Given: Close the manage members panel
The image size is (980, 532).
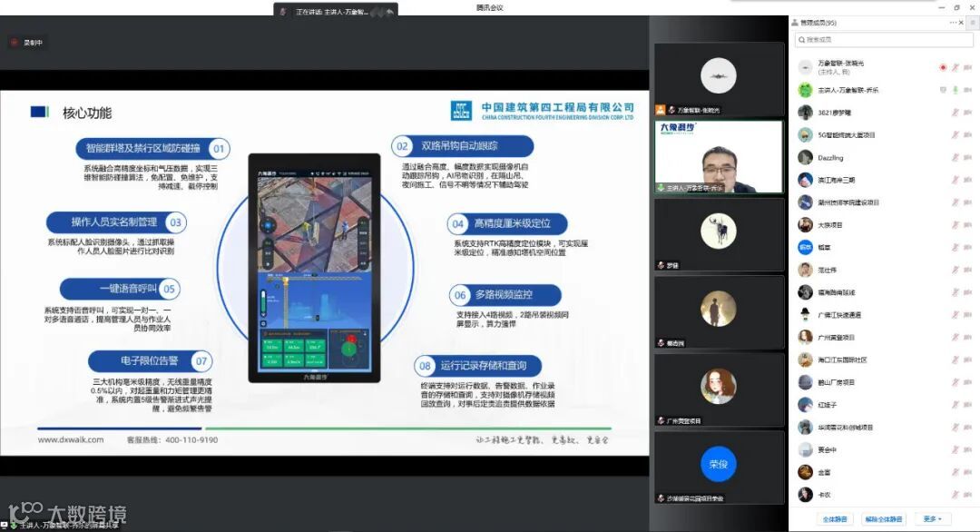Looking at the screenshot, I should [961, 23].
